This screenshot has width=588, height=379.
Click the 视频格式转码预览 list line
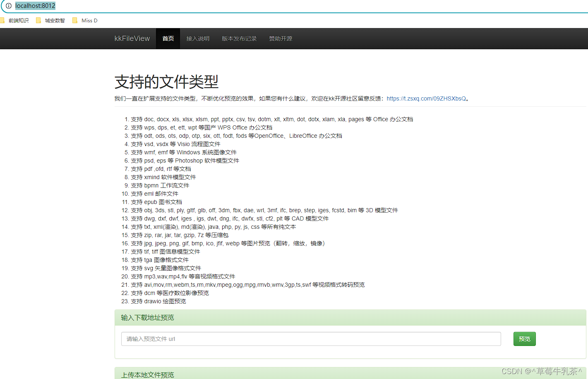[248, 285]
